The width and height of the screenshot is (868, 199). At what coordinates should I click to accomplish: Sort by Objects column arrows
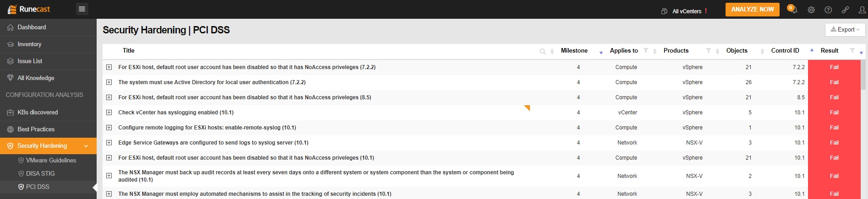pyautogui.click(x=762, y=51)
